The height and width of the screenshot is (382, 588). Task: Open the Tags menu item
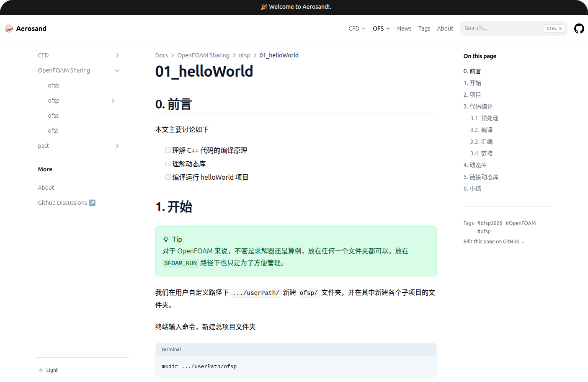(424, 28)
